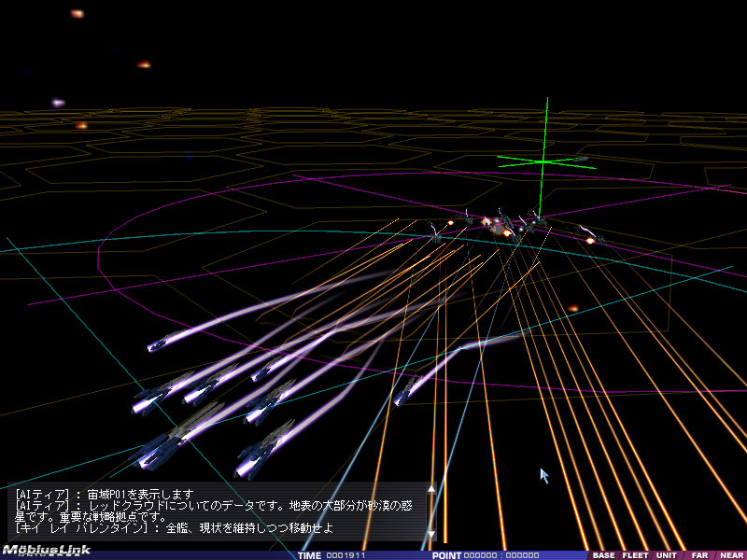The height and width of the screenshot is (560, 747).
Task: Click the TIME counter 0001911
Action: [345, 555]
